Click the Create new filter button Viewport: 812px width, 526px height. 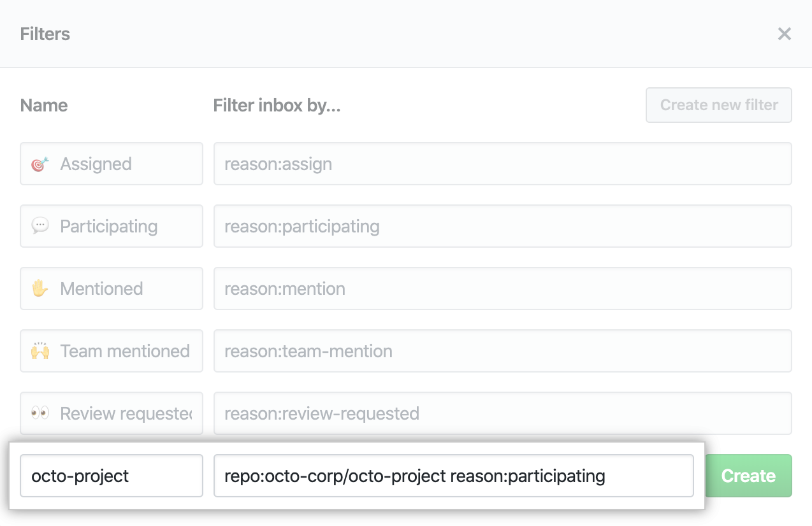(x=718, y=105)
